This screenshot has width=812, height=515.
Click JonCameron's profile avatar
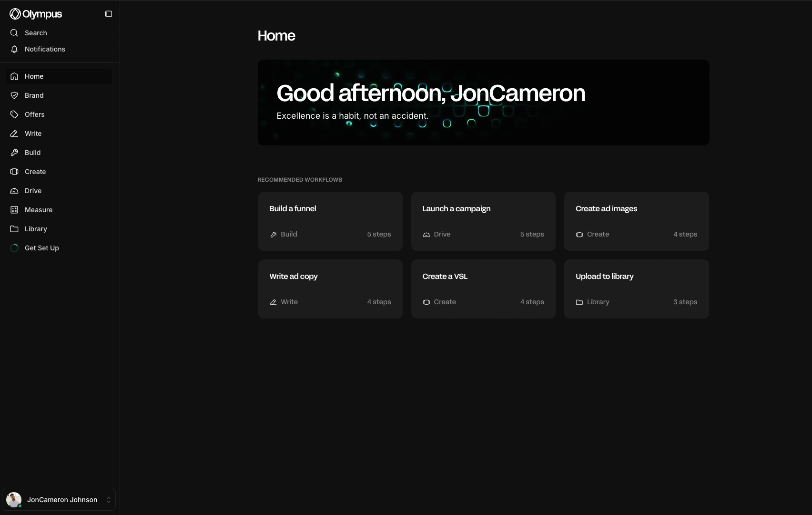[x=13, y=499]
